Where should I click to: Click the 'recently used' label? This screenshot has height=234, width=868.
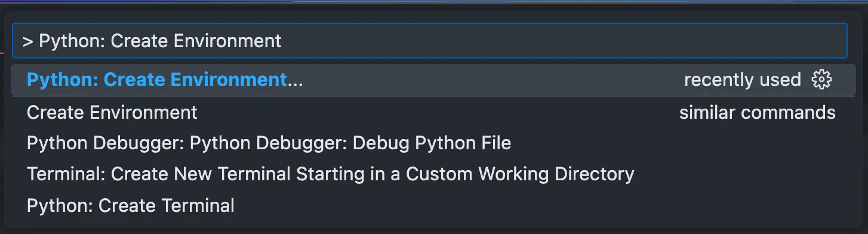click(742, 79)
